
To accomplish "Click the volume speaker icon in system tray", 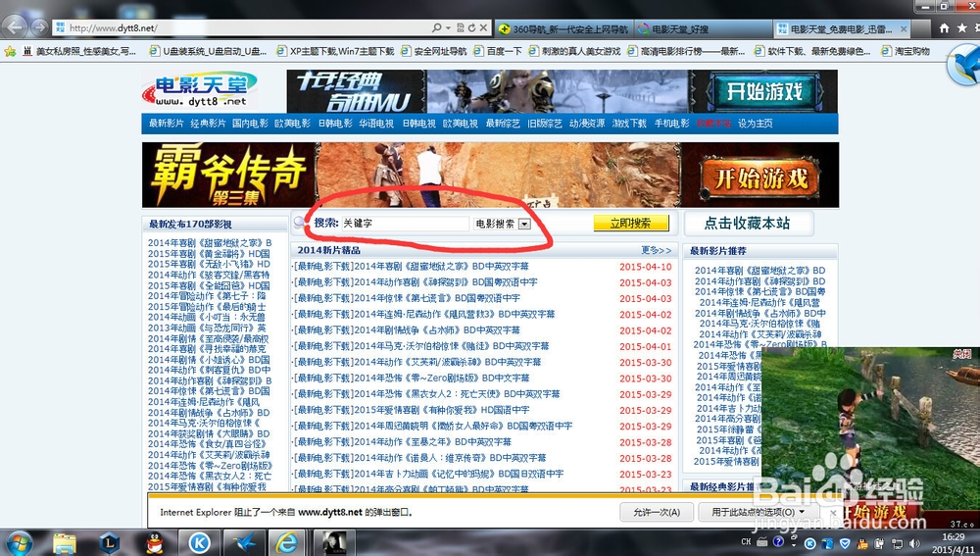I will (x=914, y=543).
